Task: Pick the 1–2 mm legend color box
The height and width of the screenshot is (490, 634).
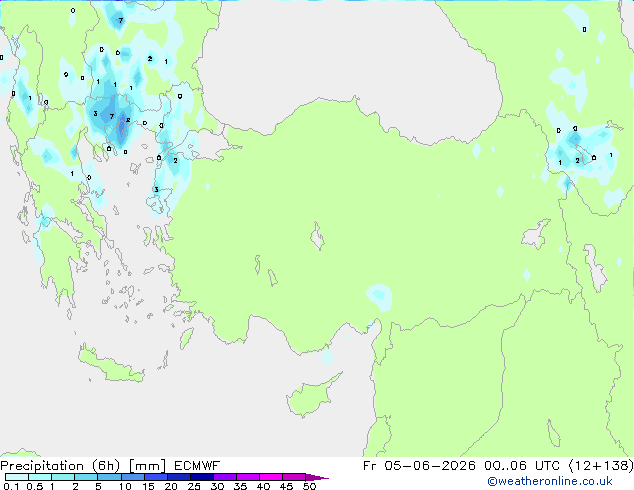Action: pos(63,477)
